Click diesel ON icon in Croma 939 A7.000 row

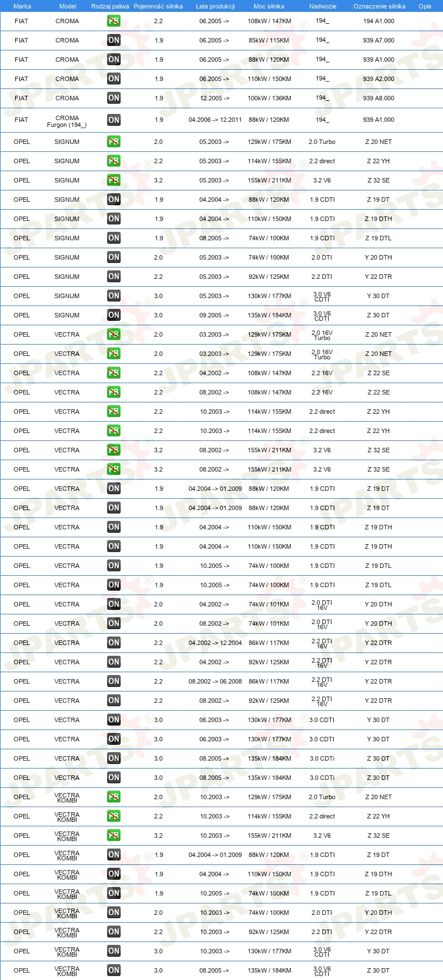[114, 40]
